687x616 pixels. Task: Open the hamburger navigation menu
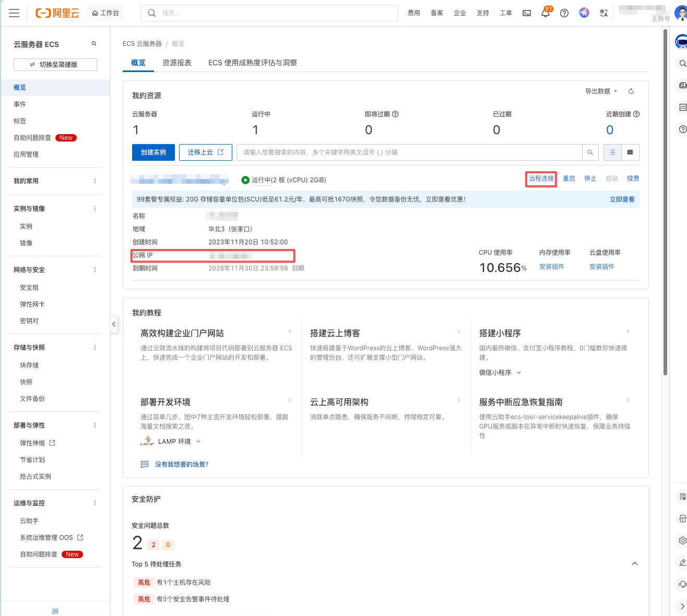[x=14, y=13]
